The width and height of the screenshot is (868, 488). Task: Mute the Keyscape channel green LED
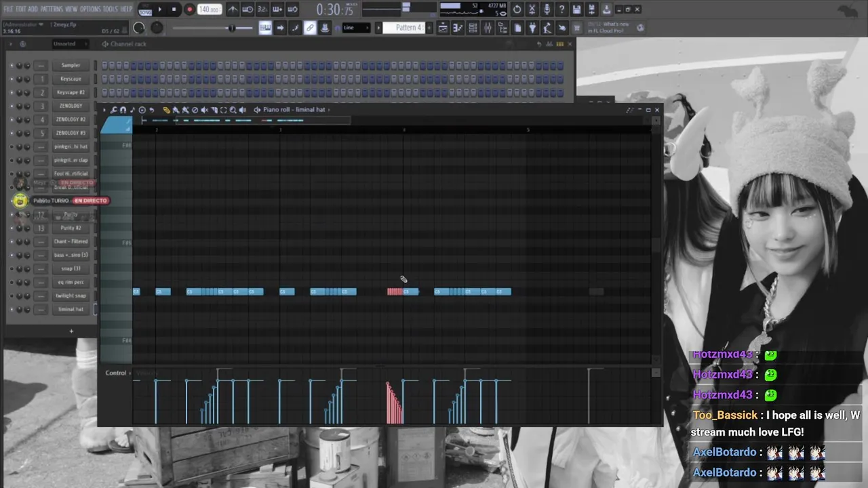point(11,79)
